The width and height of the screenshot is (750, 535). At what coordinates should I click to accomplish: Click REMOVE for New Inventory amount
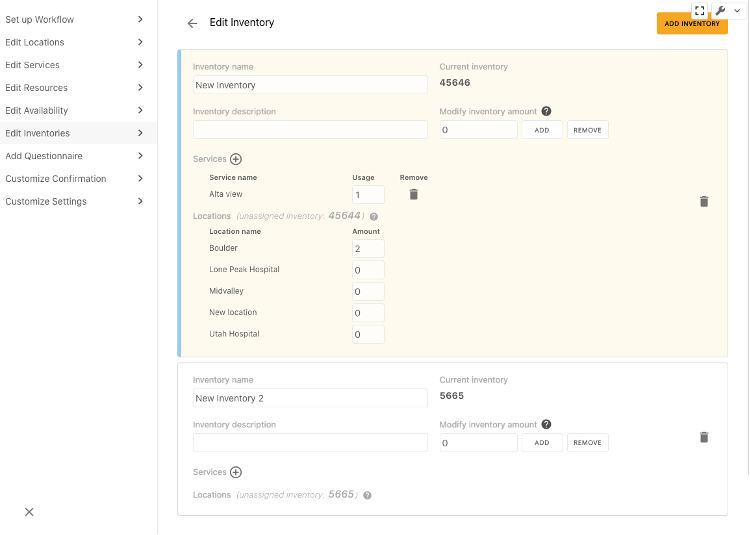[x=587, y=130]
